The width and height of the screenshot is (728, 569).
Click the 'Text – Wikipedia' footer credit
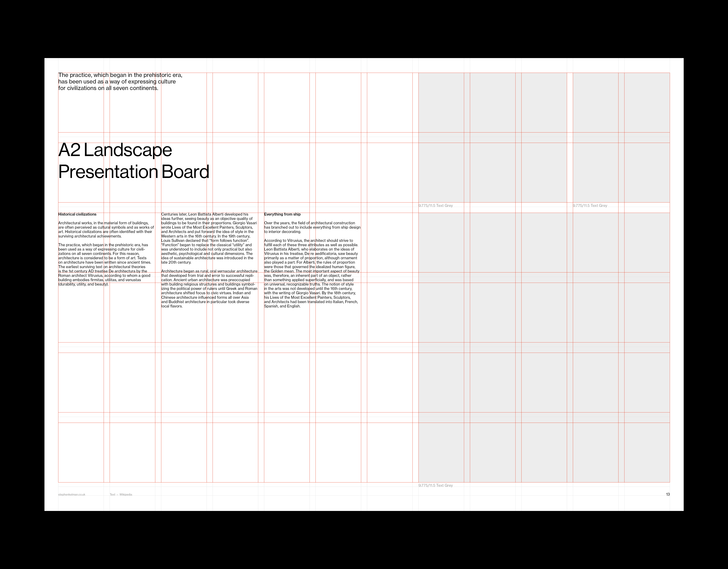(121, 494)
